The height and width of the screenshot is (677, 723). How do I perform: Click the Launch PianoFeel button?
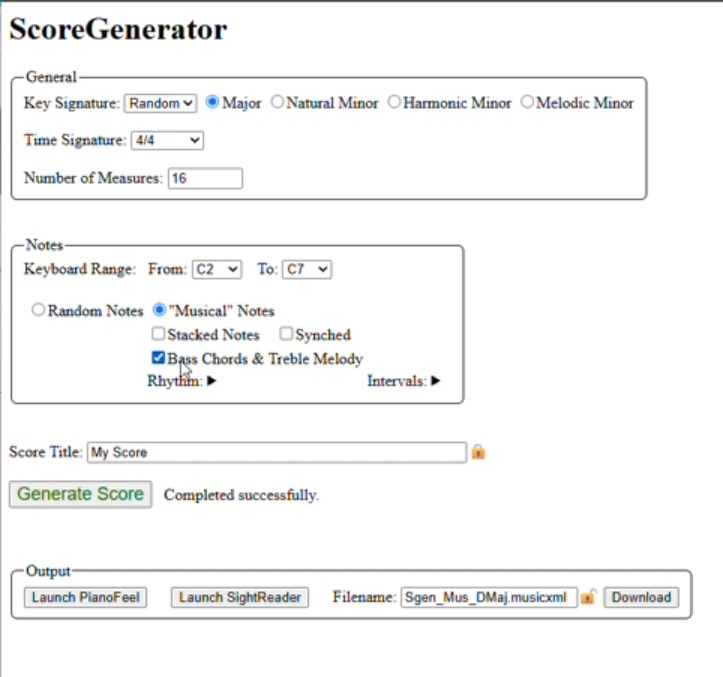86,597
